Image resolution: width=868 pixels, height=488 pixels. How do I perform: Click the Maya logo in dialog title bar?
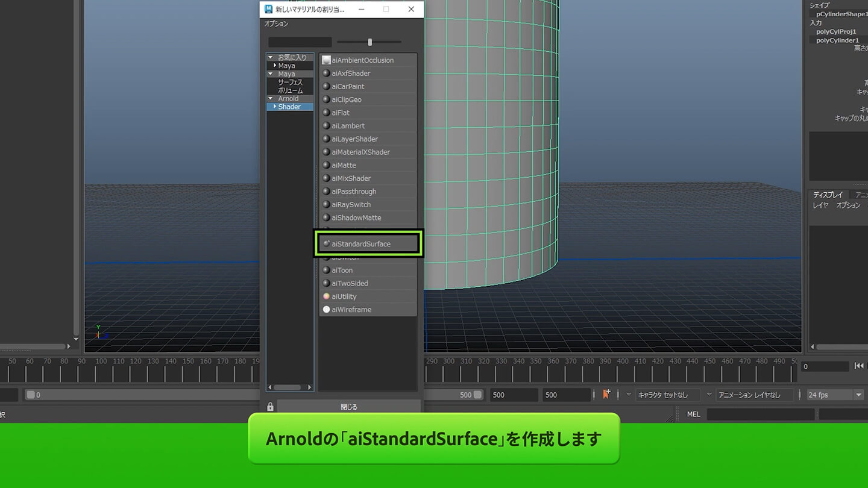pyautogui.click(x=269, y=9)
